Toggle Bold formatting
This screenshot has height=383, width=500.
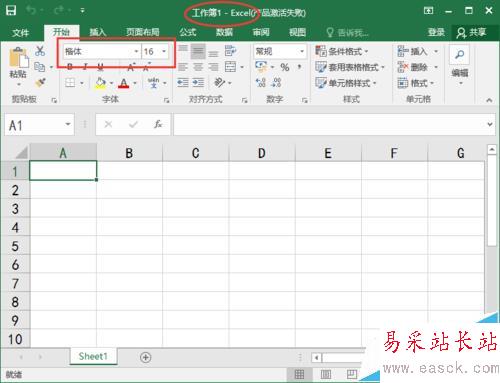70,67
